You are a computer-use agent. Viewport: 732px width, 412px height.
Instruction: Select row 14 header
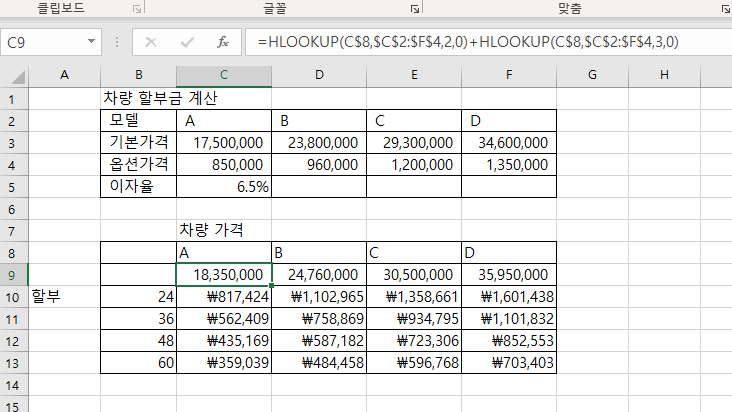click(x=12, y=385)
